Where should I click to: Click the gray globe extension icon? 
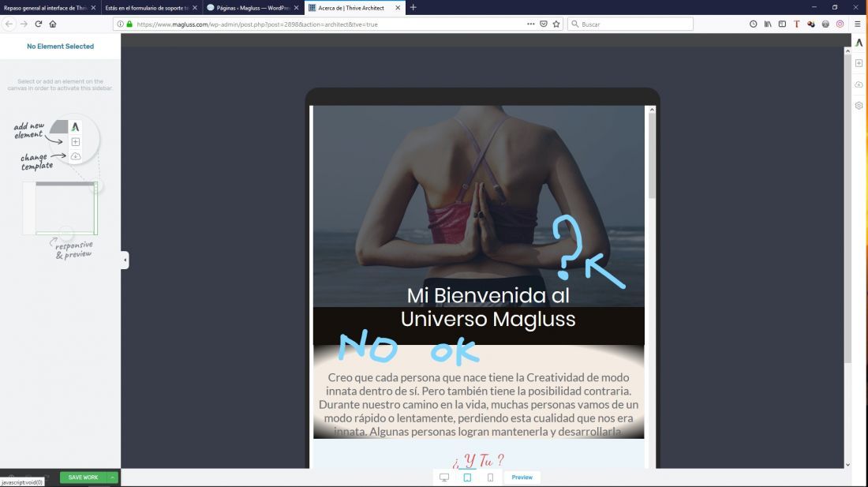tap(825, 24)
